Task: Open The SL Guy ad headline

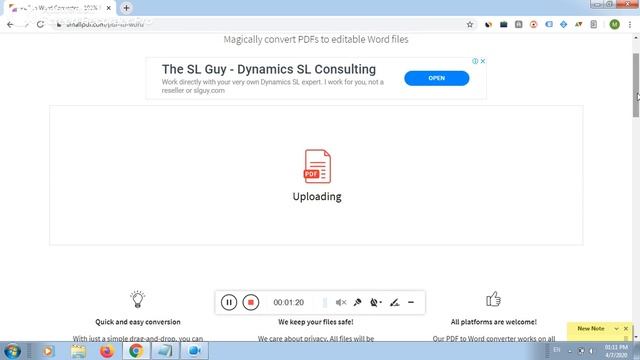Action: pyautogui.click(x=269, y=69)
